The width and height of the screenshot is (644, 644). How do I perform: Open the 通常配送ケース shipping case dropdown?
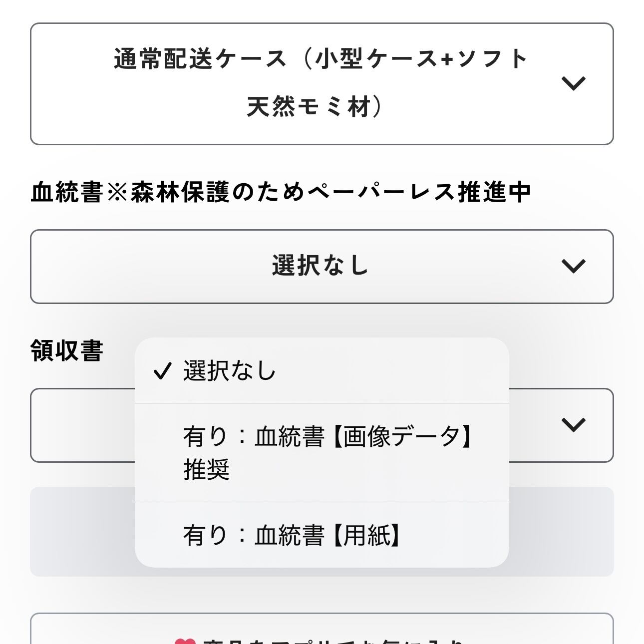[x=322, y=84]
